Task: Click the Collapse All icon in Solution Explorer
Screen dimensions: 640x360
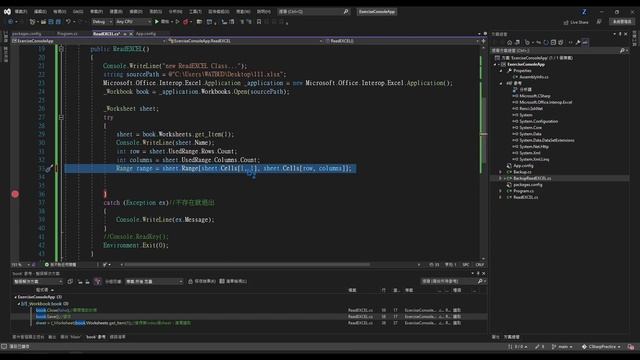Action: pos(553,42)
